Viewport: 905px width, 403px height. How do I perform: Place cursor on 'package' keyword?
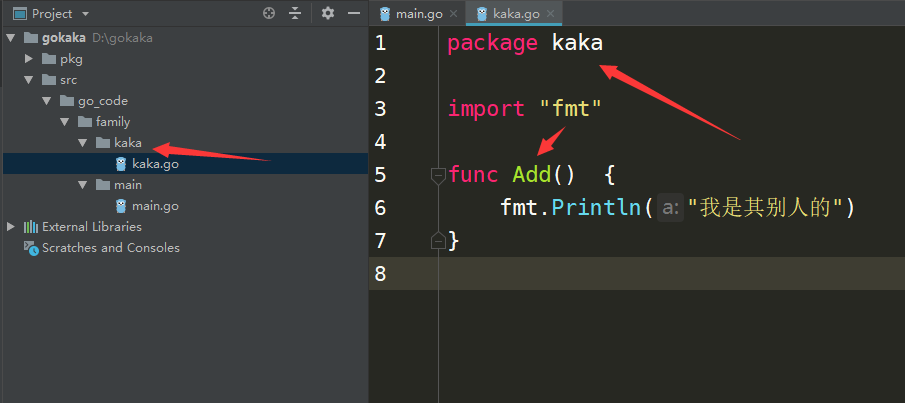pos(492,44)
